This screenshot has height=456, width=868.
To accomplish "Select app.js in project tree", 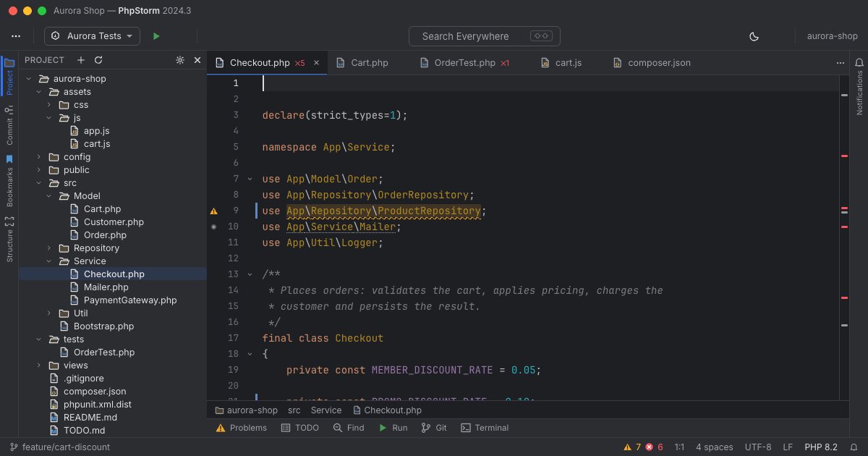I will point(113,131).
